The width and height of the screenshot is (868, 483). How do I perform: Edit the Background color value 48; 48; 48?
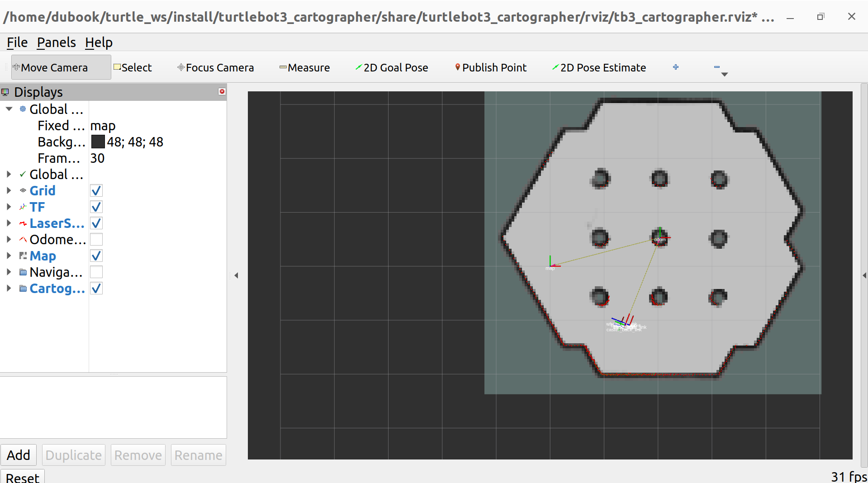(x=135, y=142)
